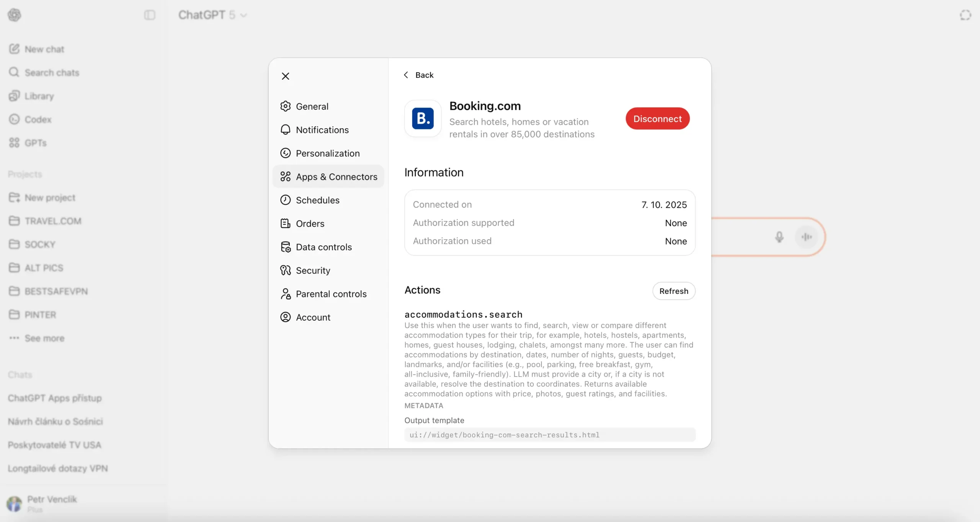Start voice mode with the waveform icon
Viewport: 980px width, 522px height.
807,237
